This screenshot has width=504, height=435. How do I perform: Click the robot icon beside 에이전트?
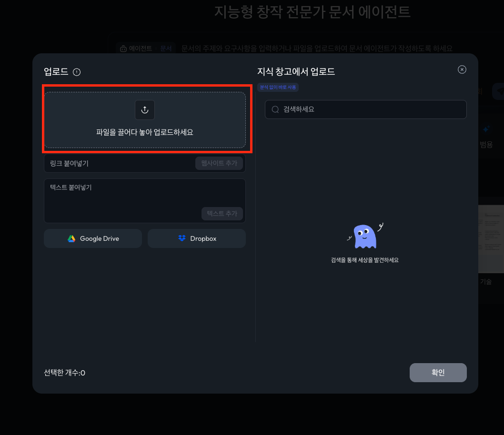pyautogui.click(x=122, y=48)
